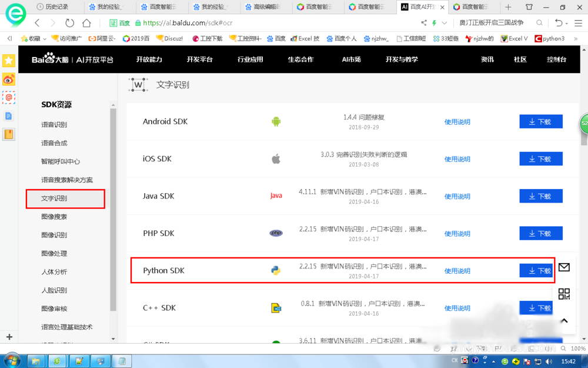The image size is (588, 368).
Task: Select 人脸识别 in SDK sidebar
Action: click(x=54, y=290)
